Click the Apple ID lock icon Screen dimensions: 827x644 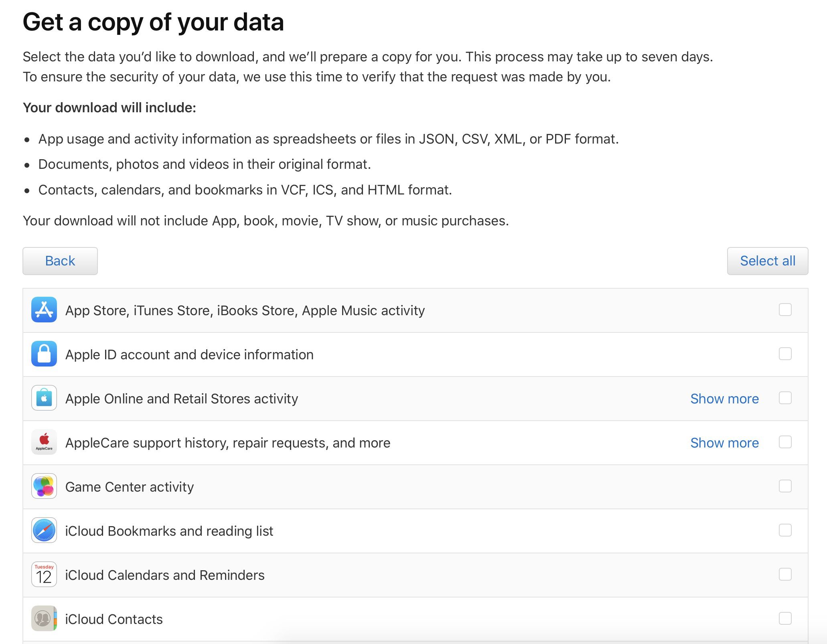pos(44,354)
